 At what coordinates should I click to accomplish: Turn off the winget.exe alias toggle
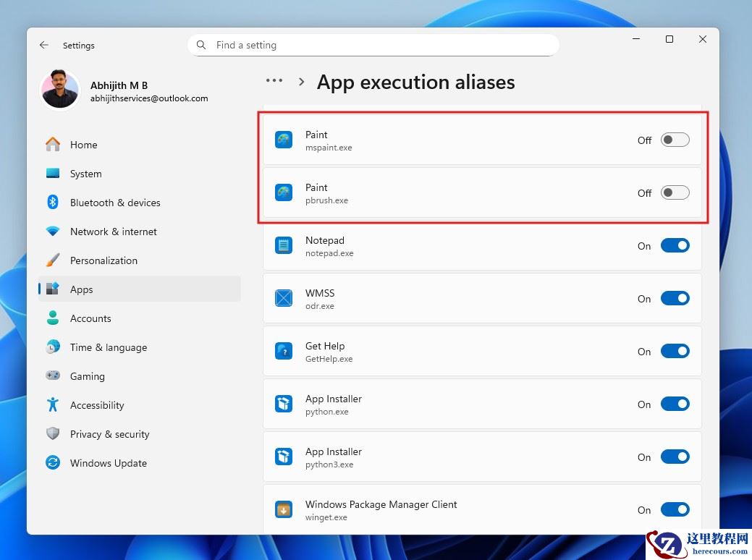(675, 509)
